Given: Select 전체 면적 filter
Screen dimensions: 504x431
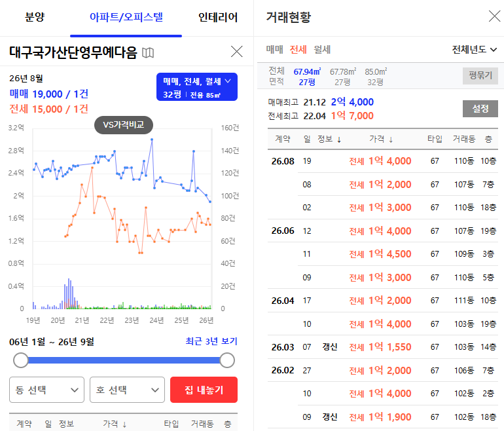Looking at the screenshot, I should (276, 76).
